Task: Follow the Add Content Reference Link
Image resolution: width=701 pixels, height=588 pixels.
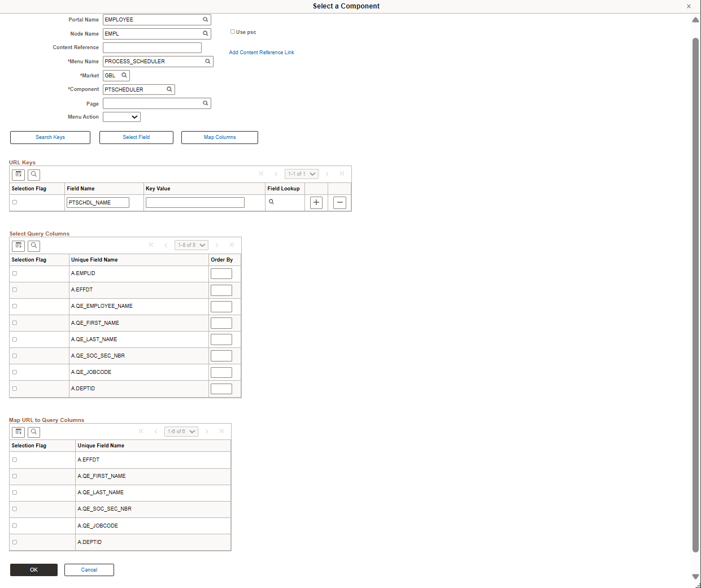Action: 261,52
